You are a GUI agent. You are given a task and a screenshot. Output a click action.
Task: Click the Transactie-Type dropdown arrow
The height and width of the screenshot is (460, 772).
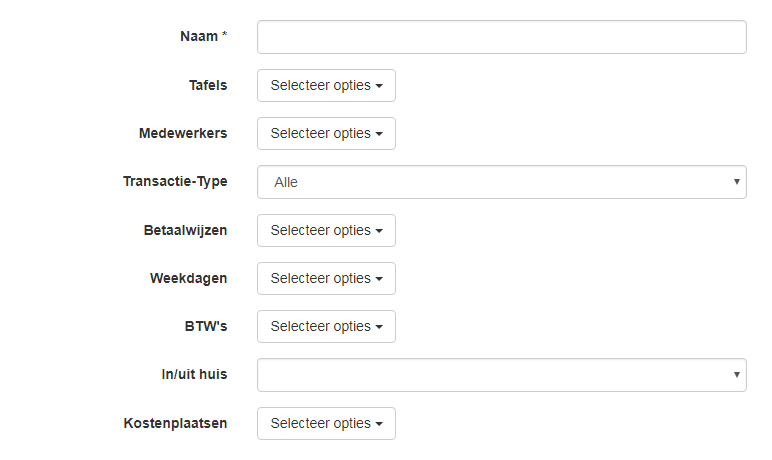pyautogui.click(x=736, y=182)
